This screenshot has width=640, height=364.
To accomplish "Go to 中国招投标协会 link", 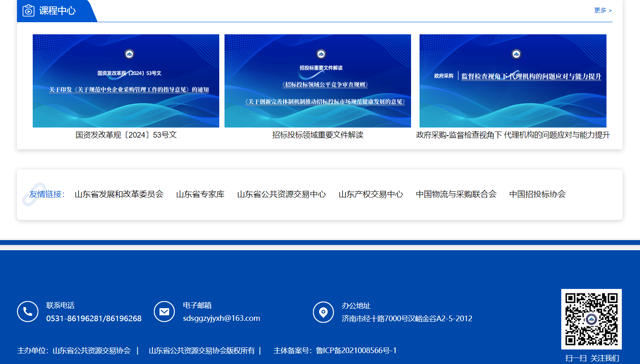I will tap(537, 194).
